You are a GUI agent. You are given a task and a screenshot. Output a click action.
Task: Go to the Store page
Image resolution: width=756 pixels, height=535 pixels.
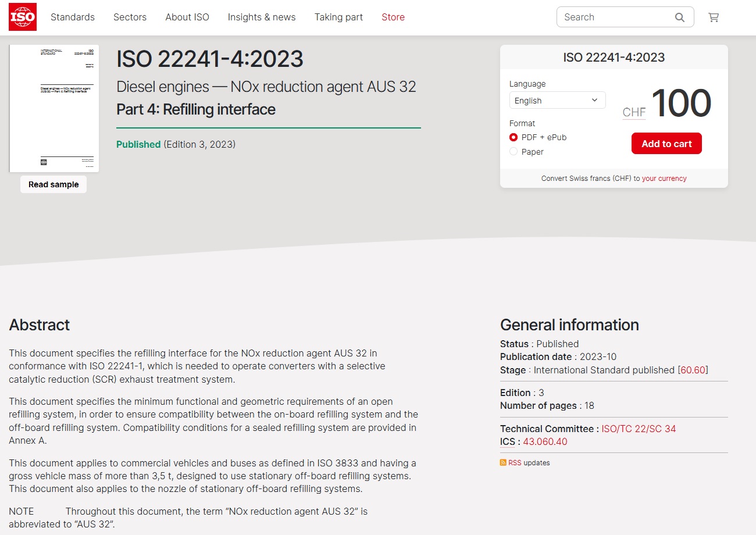[393, 17]
